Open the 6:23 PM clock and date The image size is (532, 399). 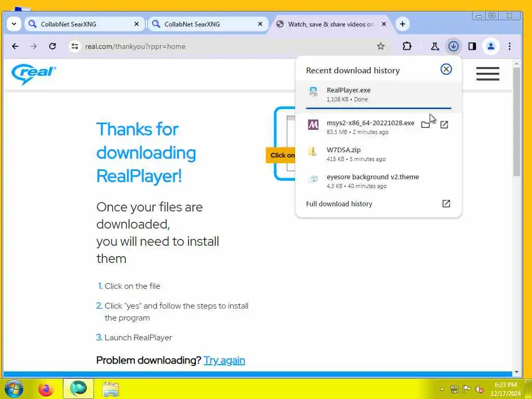[x=506, y=389]
